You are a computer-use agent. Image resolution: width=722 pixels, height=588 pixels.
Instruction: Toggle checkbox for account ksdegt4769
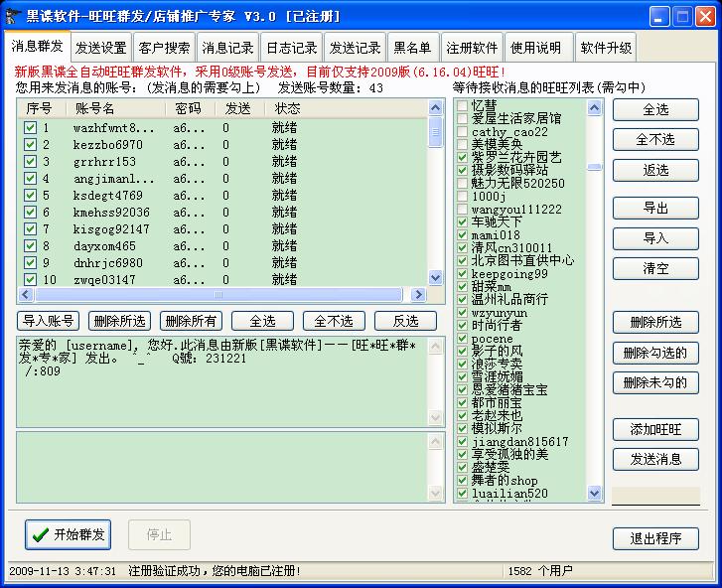click(30, 196)
